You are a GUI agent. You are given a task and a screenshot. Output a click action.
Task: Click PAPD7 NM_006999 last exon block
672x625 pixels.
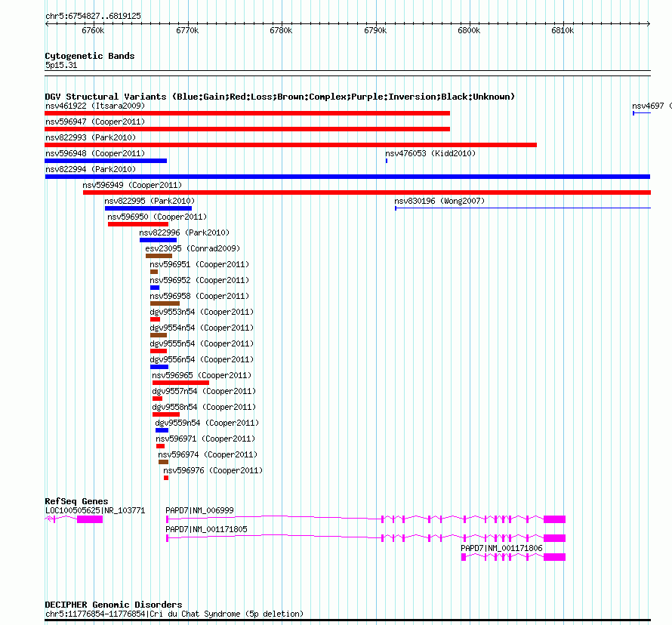554,519
